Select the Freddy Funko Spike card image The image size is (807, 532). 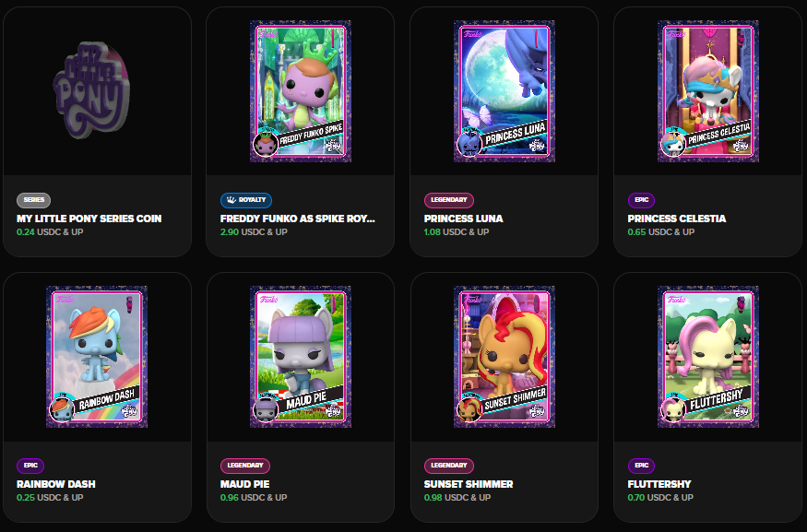[301, 91]
